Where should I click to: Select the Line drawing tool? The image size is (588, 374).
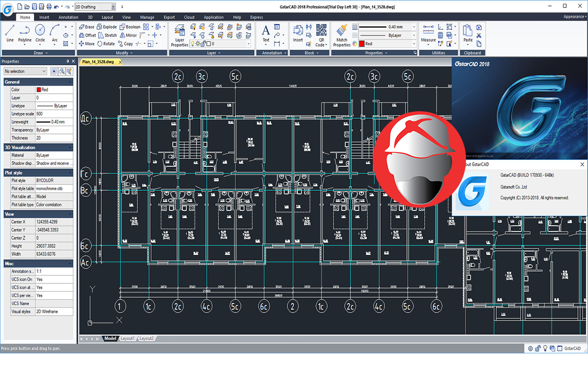click(x=10, y=33)
